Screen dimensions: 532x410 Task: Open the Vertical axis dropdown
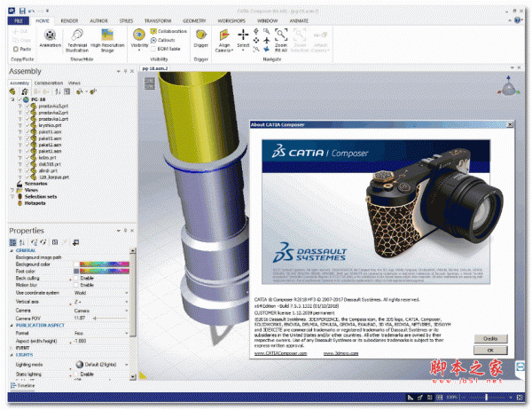point(127,302)
